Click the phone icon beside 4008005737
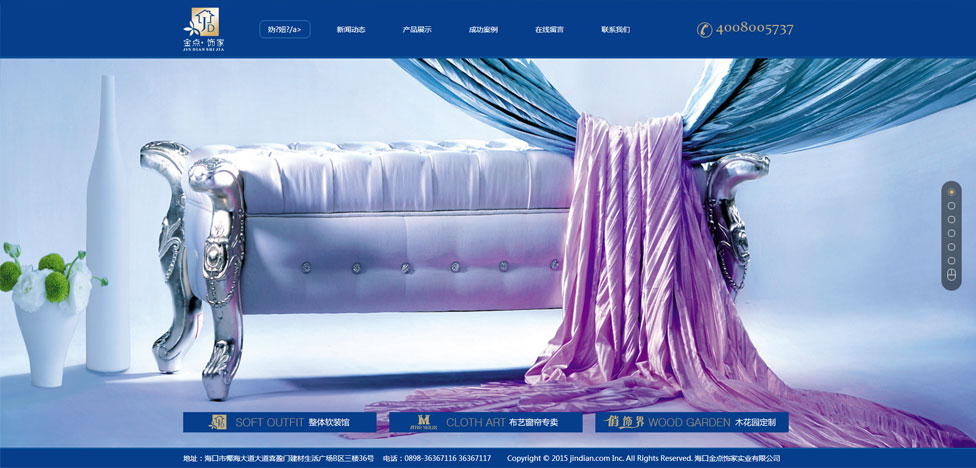 pyautogui.click(x=704, y=29)
